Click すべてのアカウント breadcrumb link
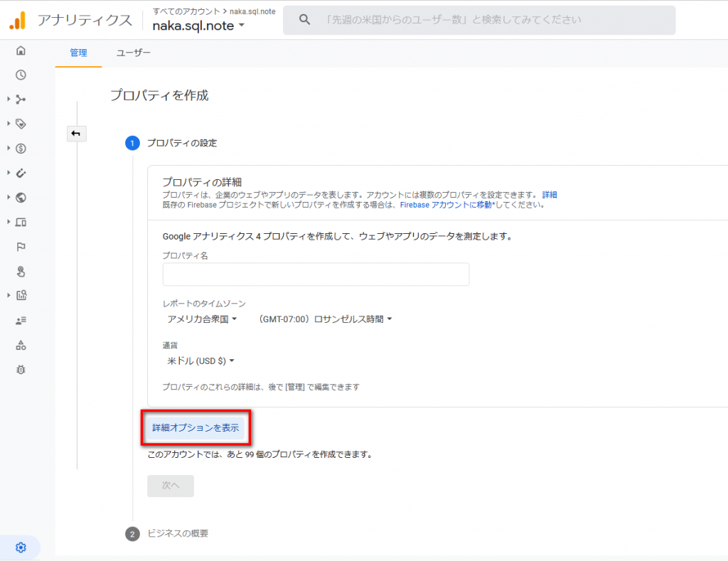The image size is (728, 561). 186,11
